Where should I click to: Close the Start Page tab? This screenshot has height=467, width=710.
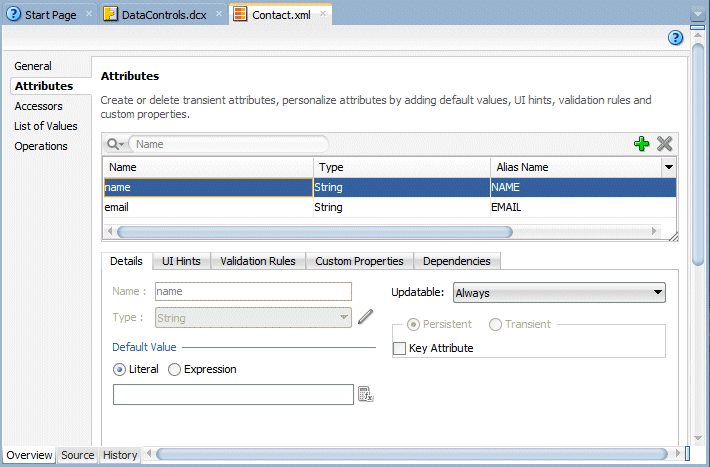(x=89, y=14)
